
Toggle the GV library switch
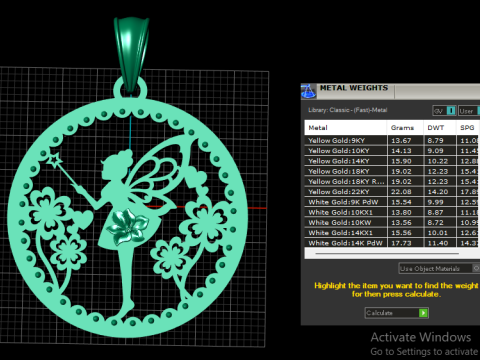444,111
